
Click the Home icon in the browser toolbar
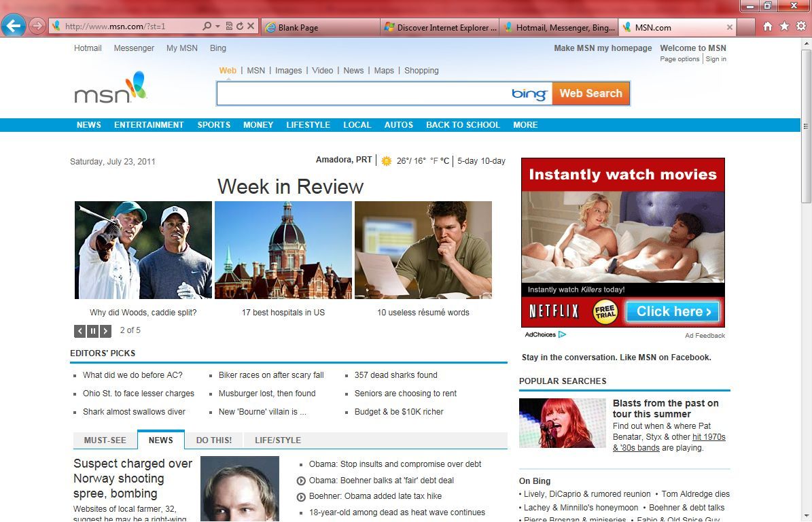pyautogui.click(x=769, y=25)
